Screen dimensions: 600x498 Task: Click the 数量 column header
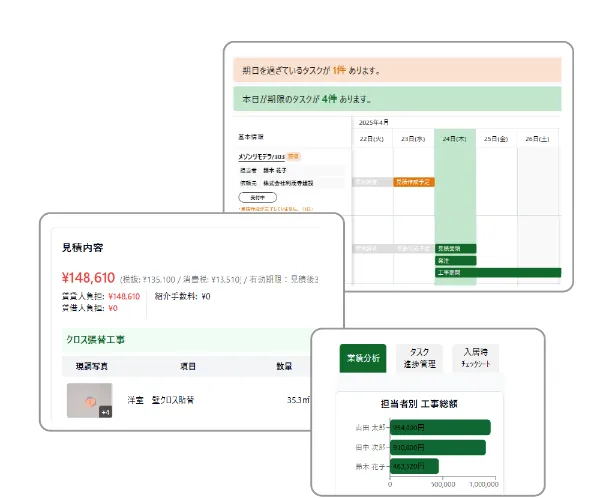point(284,366)
